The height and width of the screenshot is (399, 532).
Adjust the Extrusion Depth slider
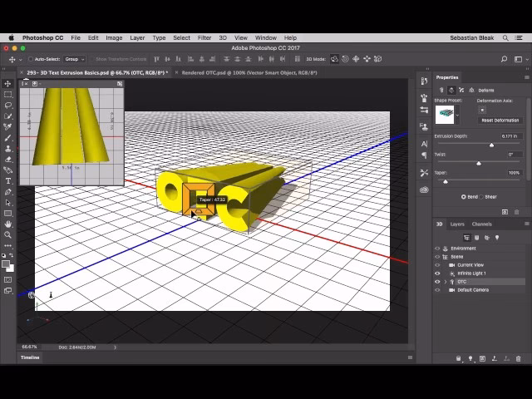[491, 145]
